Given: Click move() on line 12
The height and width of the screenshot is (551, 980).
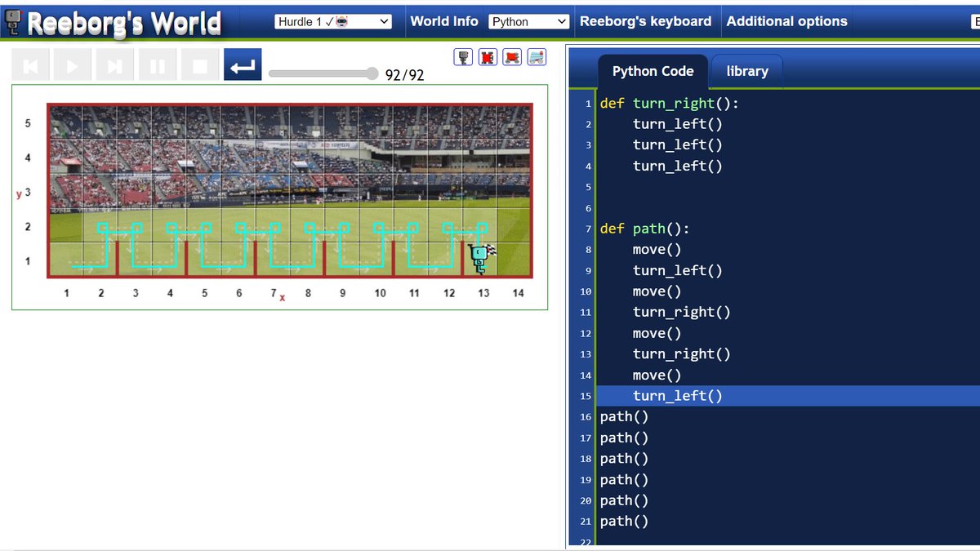Looking at the screenshot, I should pyautogui.click(x=657, y=333).
